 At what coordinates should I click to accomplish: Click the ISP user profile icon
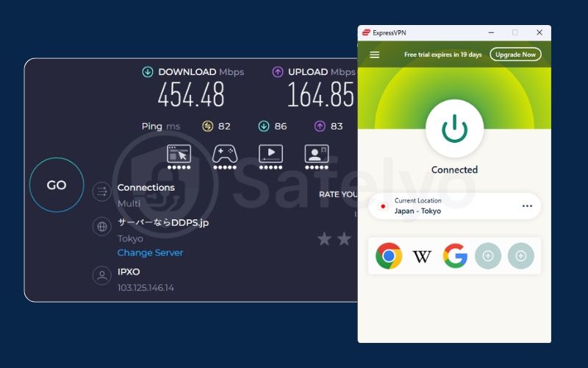point(101,275)
